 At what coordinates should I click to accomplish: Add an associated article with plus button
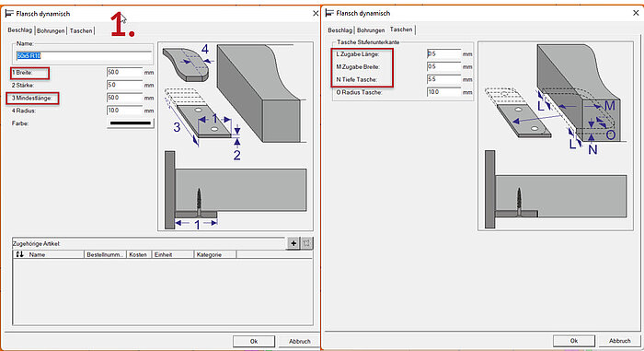[293, 243]
